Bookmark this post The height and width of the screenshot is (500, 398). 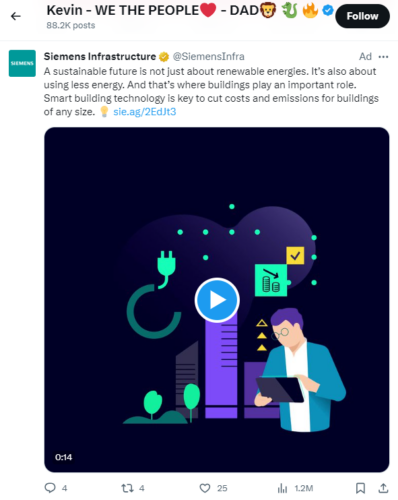click(360, 488)
